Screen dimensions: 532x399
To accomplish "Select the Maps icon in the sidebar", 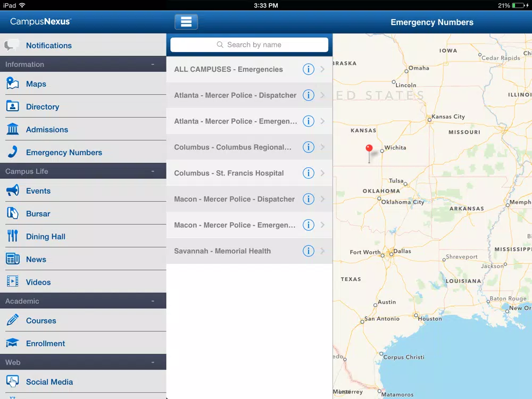I will [13, 84].
